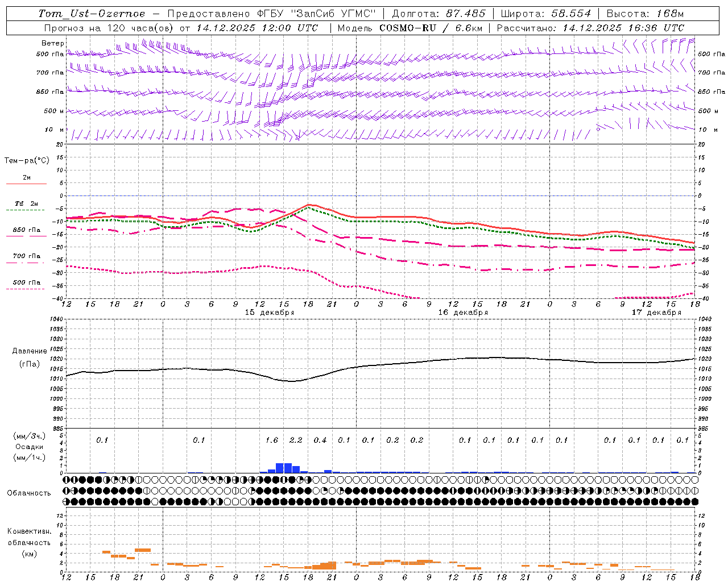Select the 'Тем-ра(°C)' temperature legend title

point(27,161)
